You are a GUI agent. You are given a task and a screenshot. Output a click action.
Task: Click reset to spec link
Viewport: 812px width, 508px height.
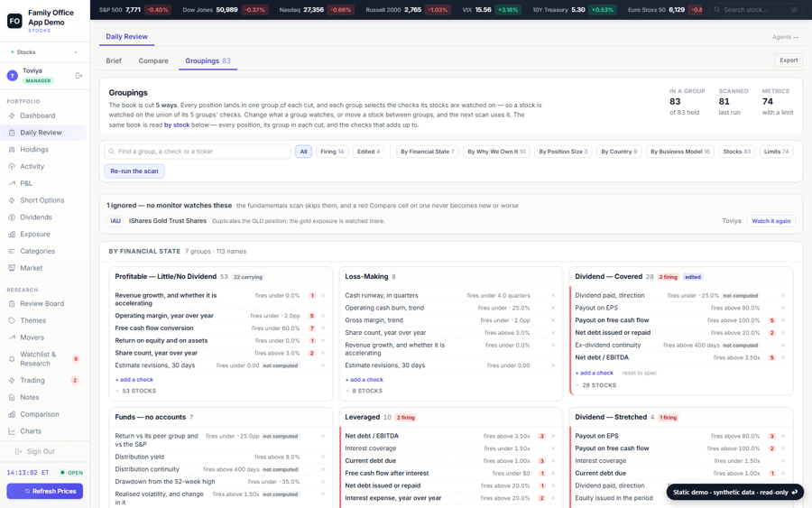click(x=639, y=373)
